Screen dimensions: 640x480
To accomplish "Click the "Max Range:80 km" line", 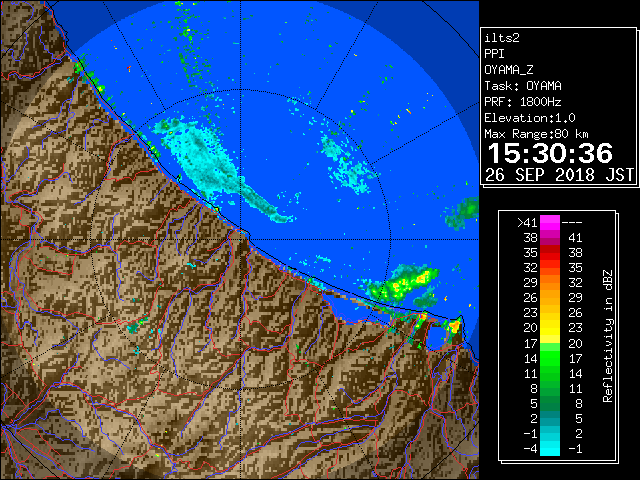I will [536, 134].
